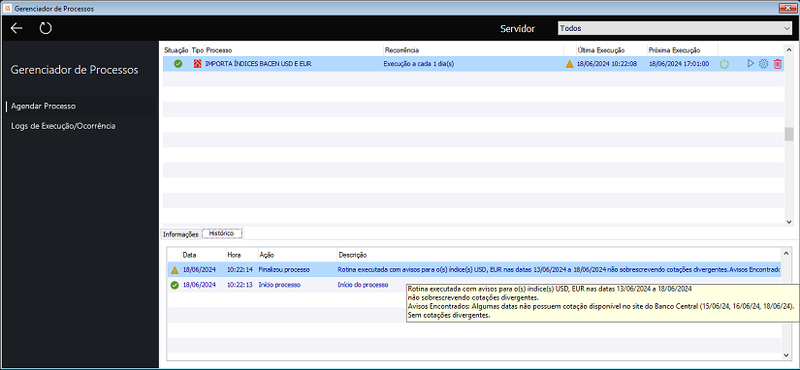Open process settings gear icon
Screen dimensions: 800x370
(x=763, y=64)
